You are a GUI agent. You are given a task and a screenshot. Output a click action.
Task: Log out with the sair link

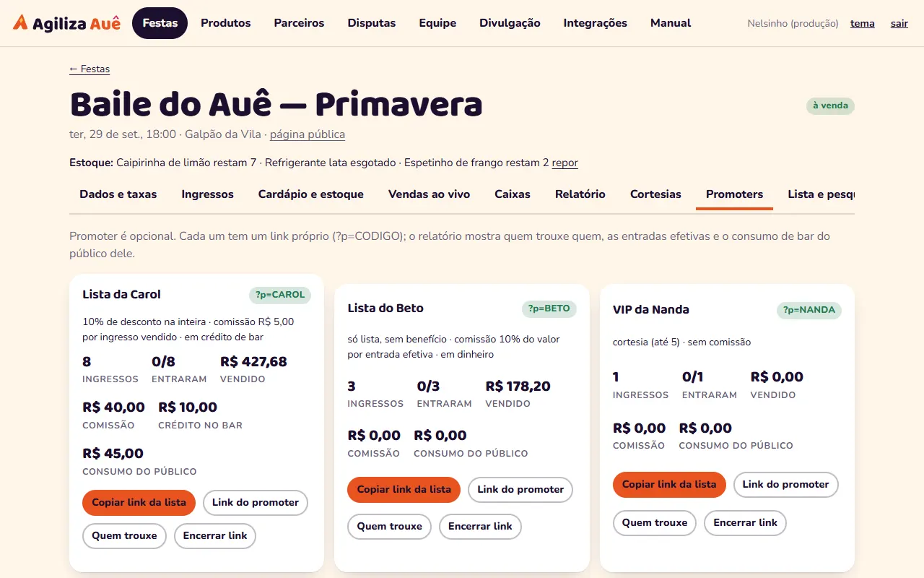click(899, 23)
